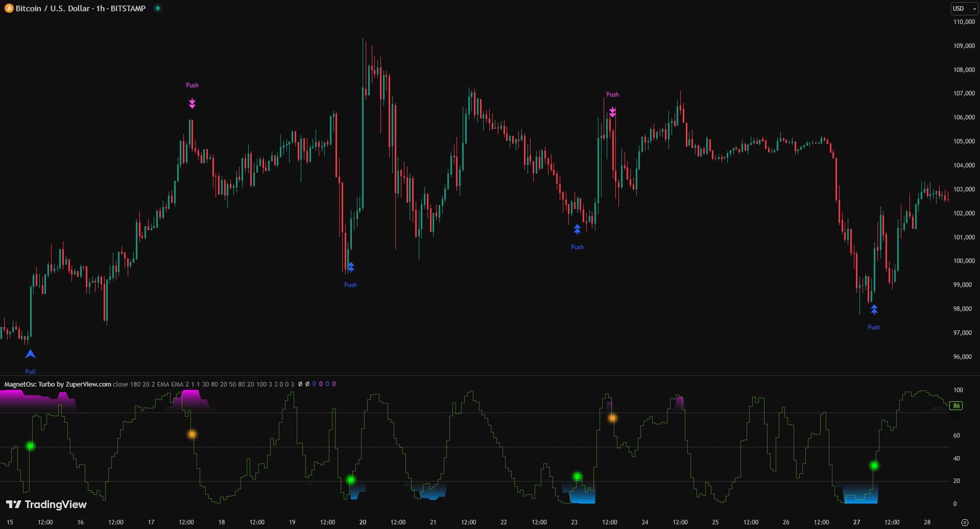Select the blue Pull arrow marker
The image size is (980, 529).
coord(31,354)
